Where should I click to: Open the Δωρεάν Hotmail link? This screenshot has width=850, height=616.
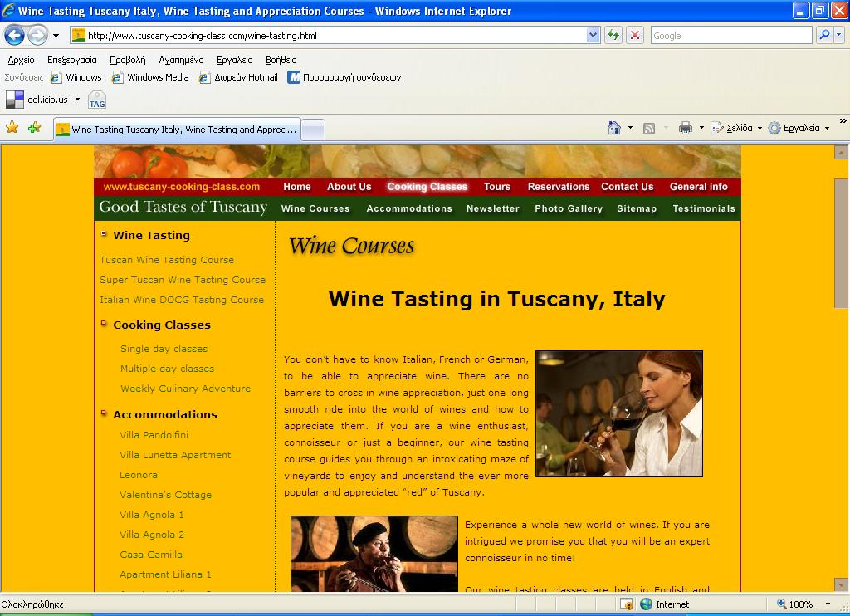(238, 77)
